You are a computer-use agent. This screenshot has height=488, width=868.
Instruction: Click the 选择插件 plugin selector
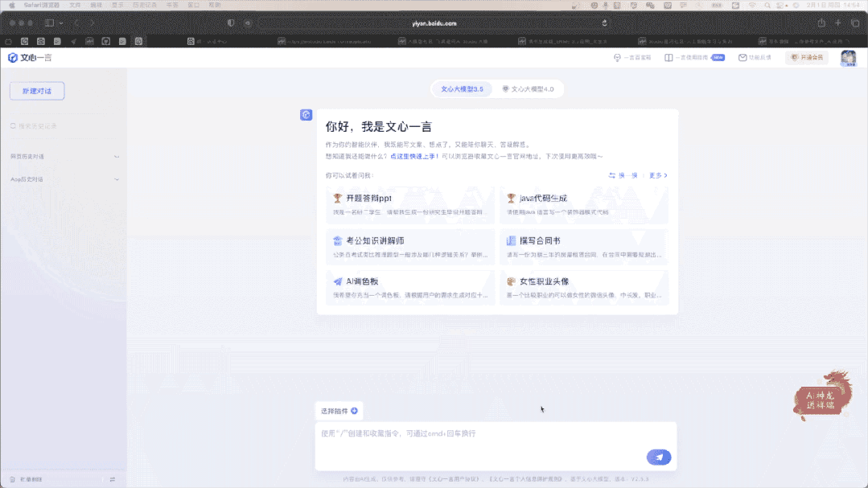(339, 411)
